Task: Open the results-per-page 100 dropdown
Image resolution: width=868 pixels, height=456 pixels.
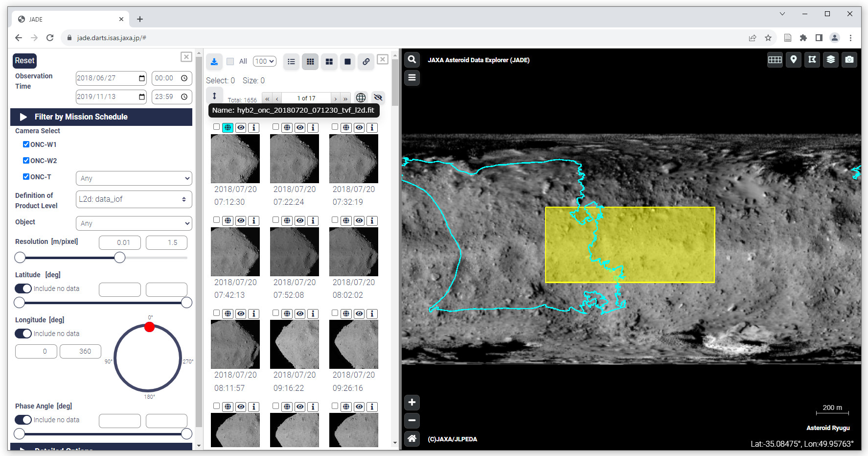Action: (265, 61)
